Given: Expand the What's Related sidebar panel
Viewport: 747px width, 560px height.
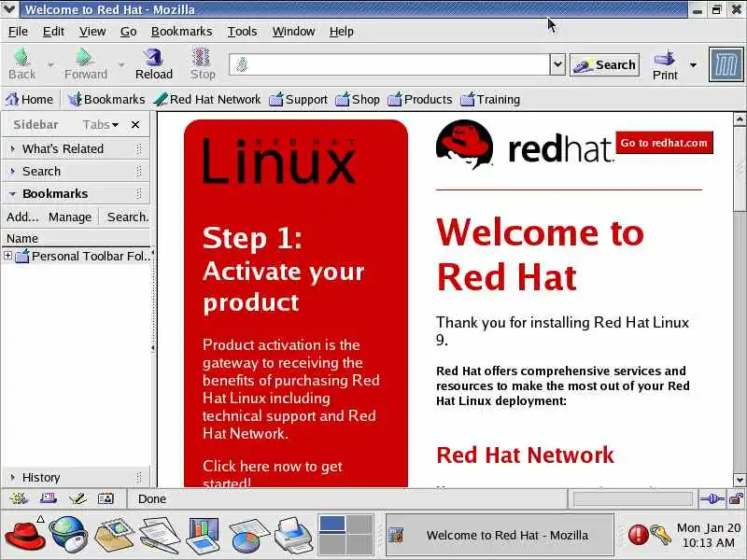Looking at the screenshot, I should pyautogui.click(x=77, y=149).
